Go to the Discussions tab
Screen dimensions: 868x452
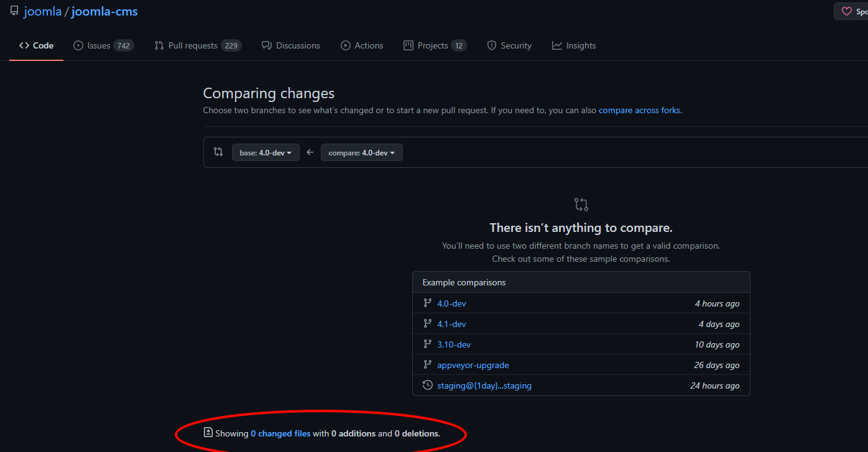pyautogui.click(x=291, y=45)
